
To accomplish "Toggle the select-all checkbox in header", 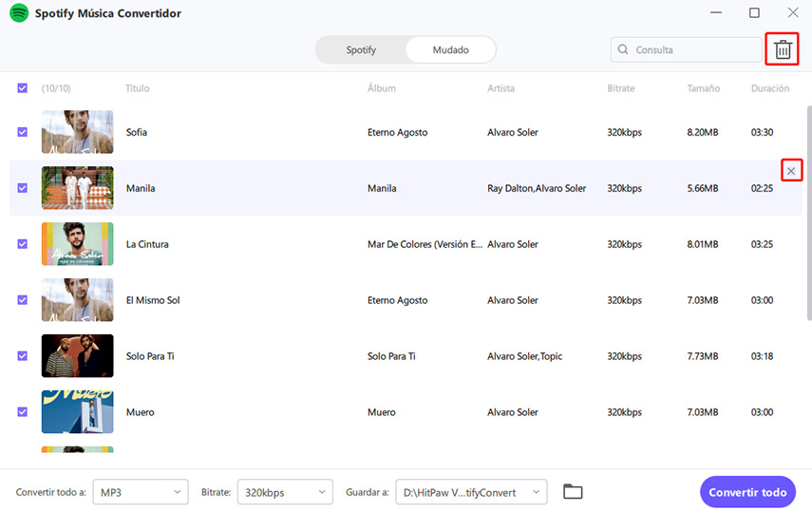I will (x=22, y=88).
